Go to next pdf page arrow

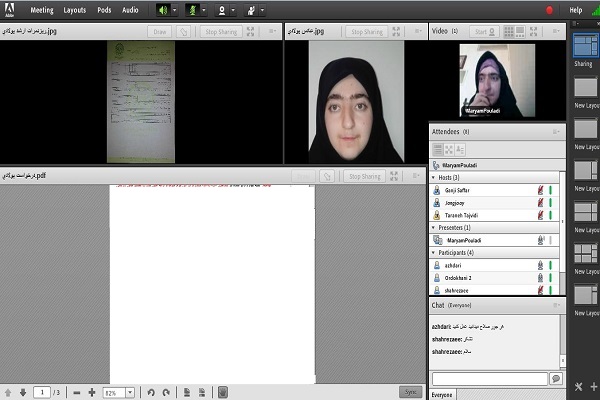click(23, 392)
